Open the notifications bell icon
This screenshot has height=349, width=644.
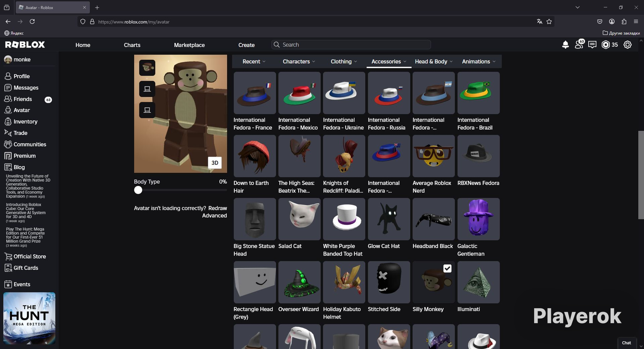point(566,45)
